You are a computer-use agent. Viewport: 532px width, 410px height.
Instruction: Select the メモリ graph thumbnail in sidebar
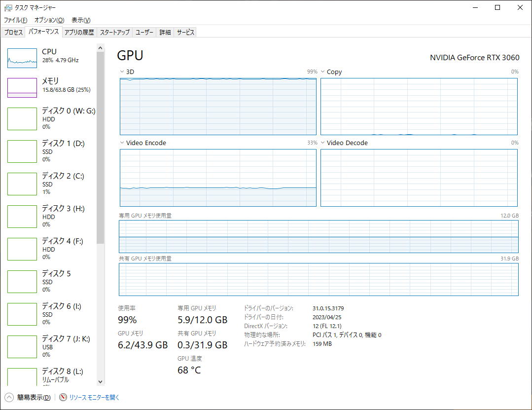tap(22, 88)
